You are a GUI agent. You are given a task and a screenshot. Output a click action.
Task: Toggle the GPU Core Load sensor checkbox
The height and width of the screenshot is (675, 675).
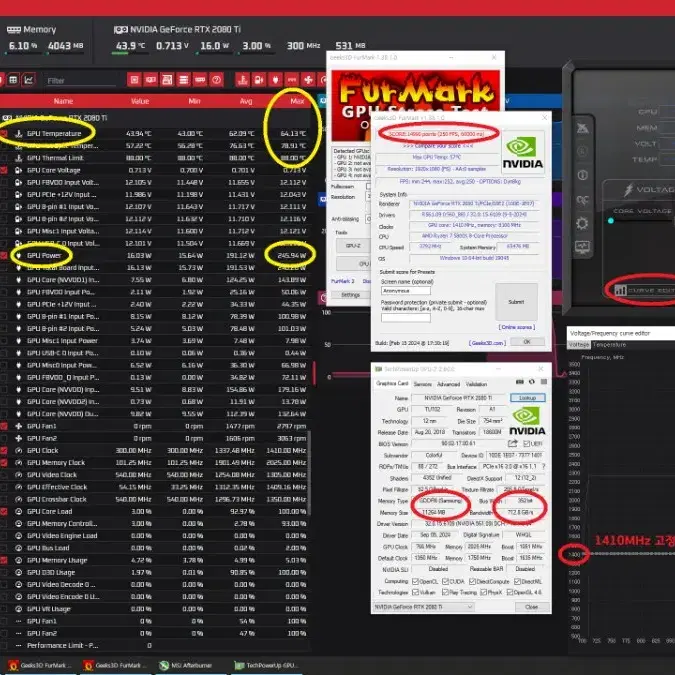(4, 511)
